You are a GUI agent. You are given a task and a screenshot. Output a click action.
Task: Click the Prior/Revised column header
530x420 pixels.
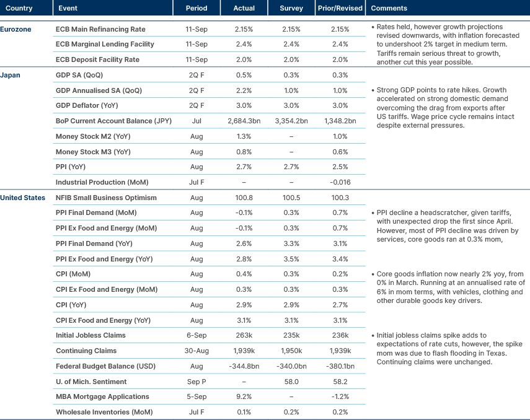(x=340, y=8)
